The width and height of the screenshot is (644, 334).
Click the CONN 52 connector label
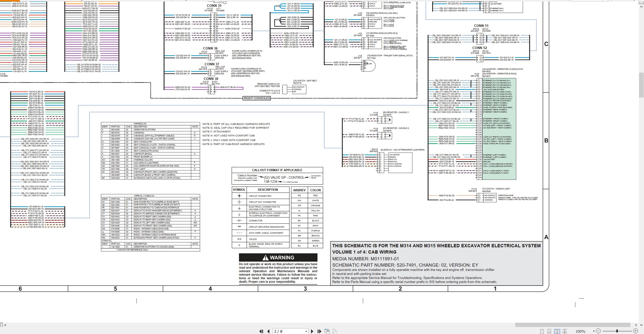point(480,48)
